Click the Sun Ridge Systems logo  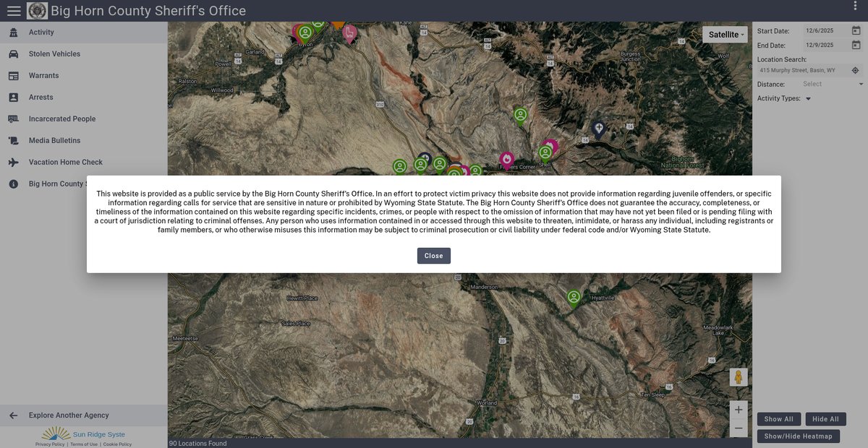(x=83, y=434)
